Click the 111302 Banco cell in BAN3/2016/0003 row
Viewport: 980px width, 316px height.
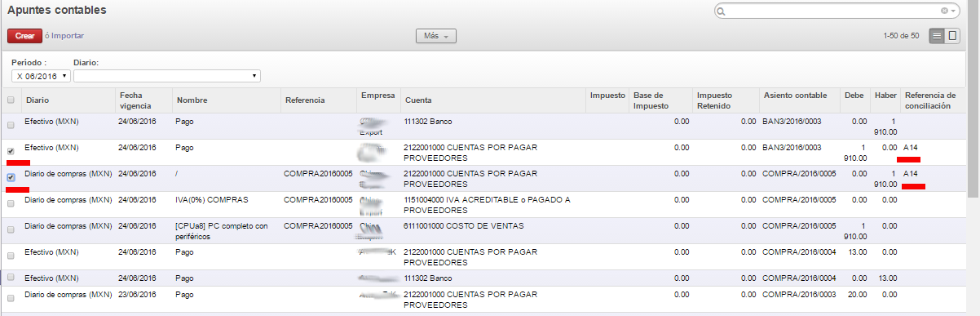click(x=429, y=122)
